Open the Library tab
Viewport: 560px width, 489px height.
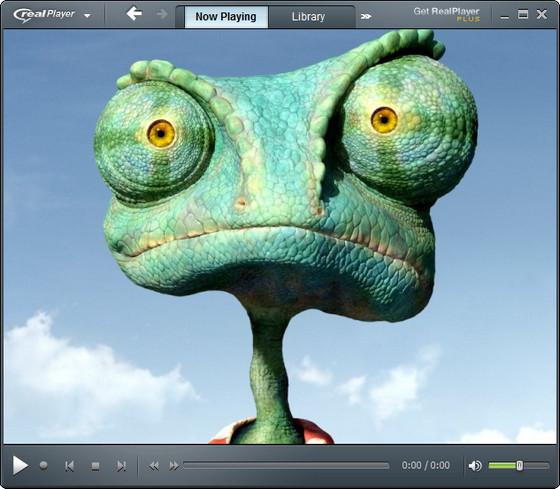(x=309, y=17)
